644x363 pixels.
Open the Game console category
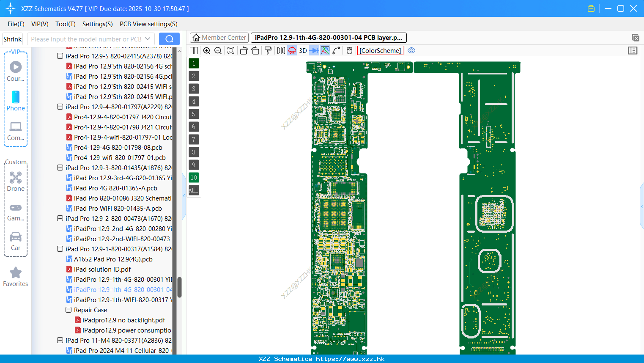tap(16, 212)
